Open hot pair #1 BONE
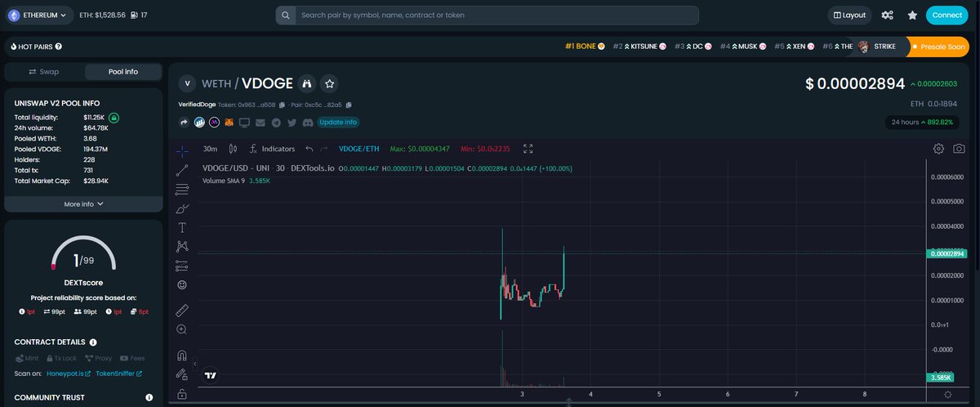This screenshot has height=407, width=980. click(x=585, y=47)
